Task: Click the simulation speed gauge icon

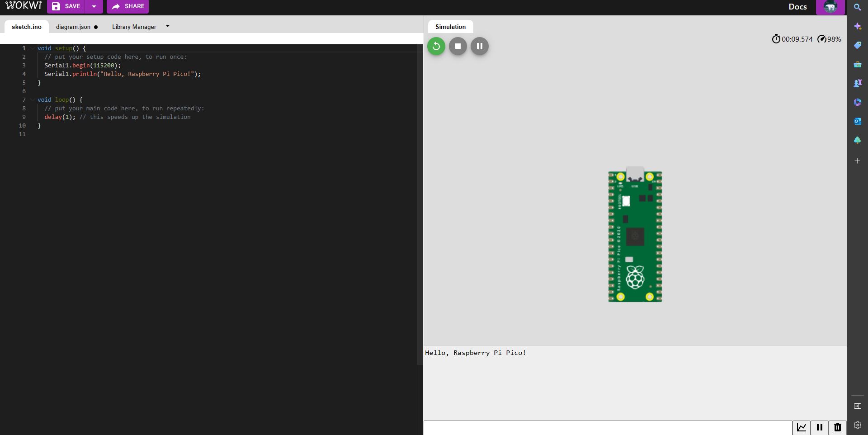Action: point(822,39)
